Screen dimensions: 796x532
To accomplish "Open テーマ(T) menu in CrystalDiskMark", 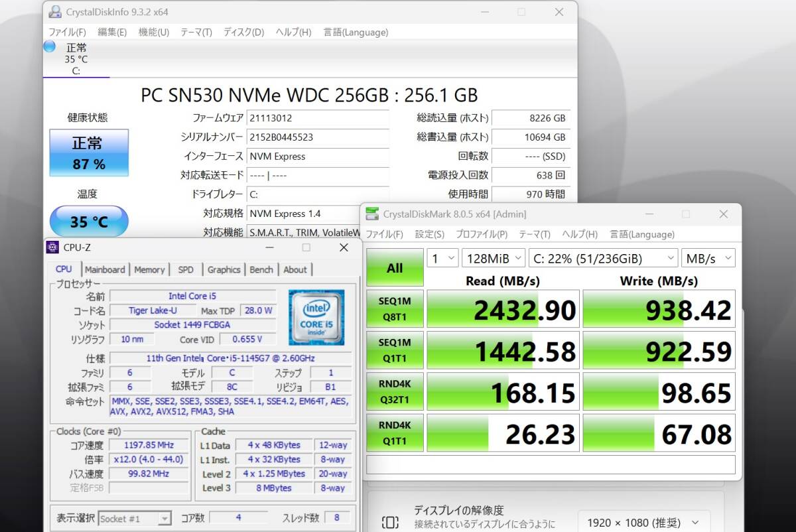I will coord(534,234).
